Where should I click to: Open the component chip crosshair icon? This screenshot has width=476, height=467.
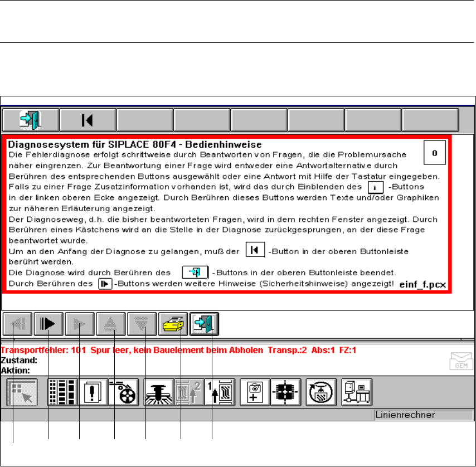click(285, 392)
